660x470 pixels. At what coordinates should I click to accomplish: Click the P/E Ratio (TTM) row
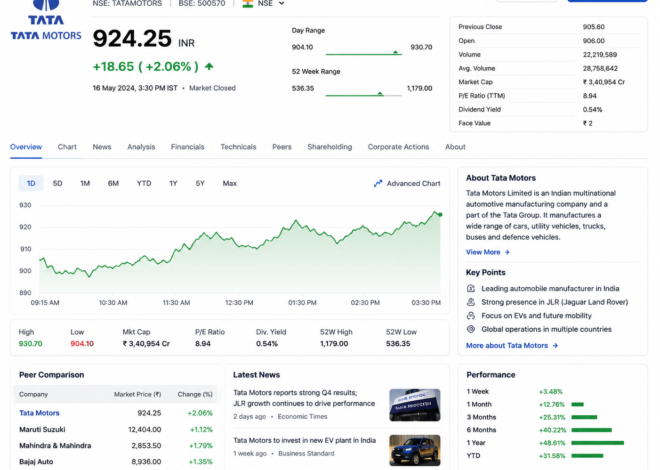pyautogui.click(x=548, y=96)
